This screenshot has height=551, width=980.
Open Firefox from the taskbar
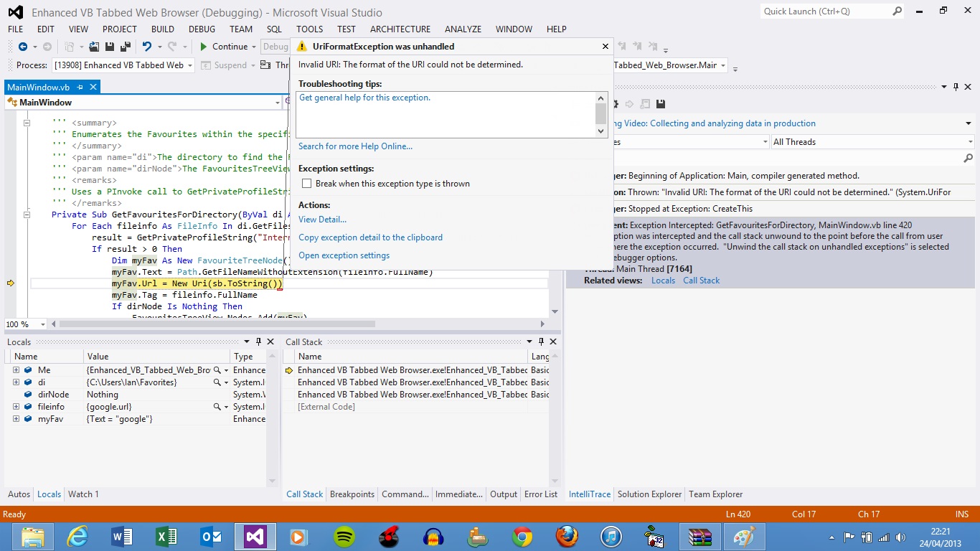[567, 537]
